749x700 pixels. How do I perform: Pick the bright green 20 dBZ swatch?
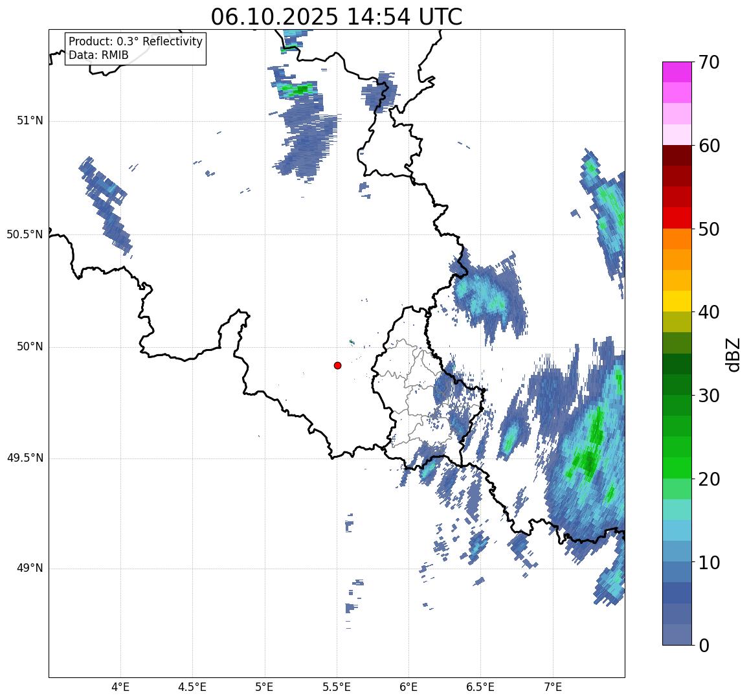[677, 468]
